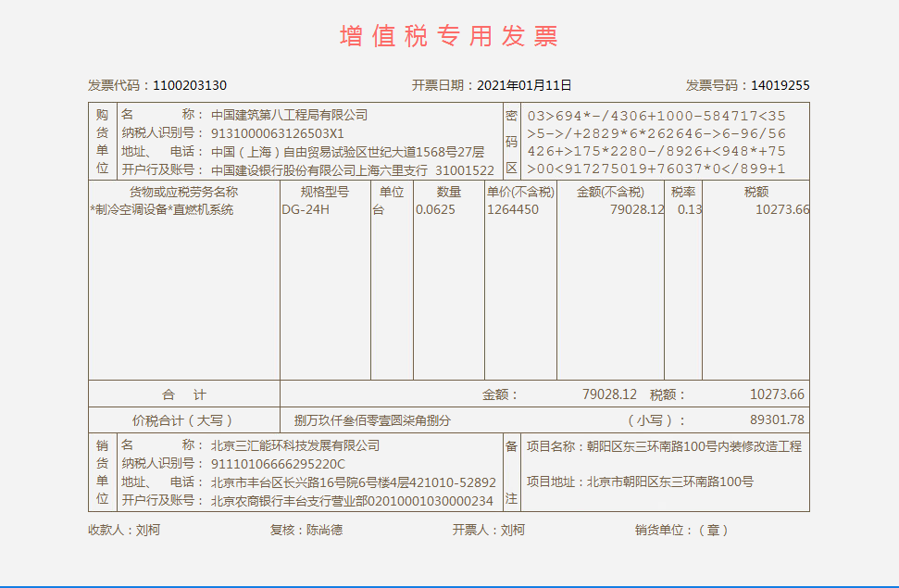Click buyer taxpayer ID 913100006312650​3X1
The height and width of the screenshot is (588, 899).
click(278, 133)
